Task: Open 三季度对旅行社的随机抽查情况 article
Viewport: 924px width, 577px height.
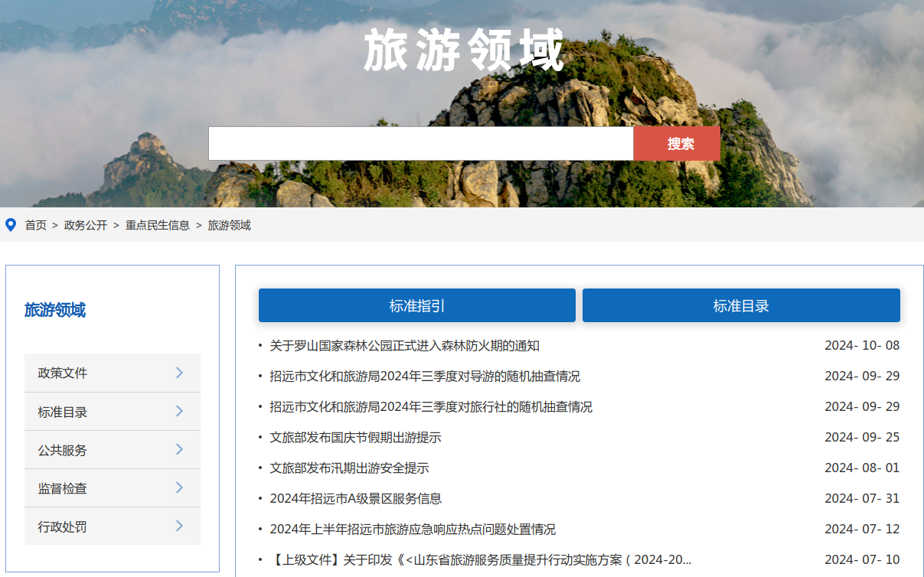Action: [430, 407]
